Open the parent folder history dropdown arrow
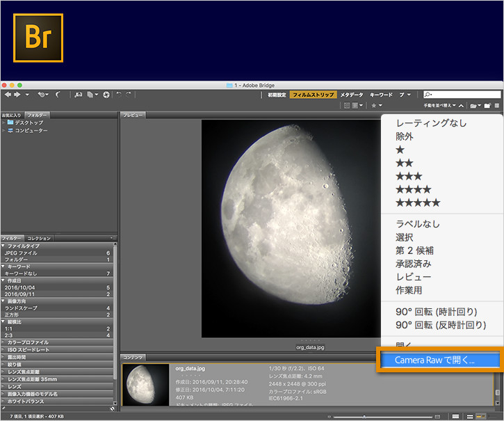Image resolution: width=504 pixels, height=421 pixels. click(x=27, y=95)
